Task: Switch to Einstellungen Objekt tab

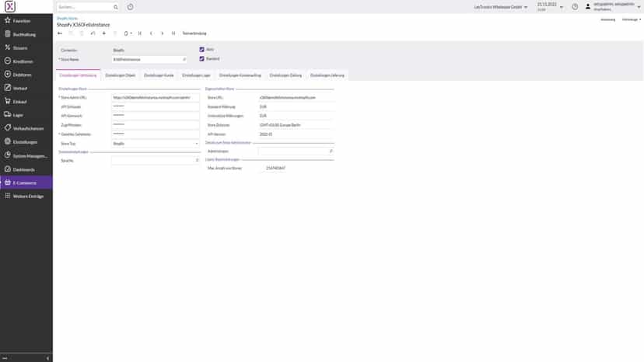Action: pos(121,75)
